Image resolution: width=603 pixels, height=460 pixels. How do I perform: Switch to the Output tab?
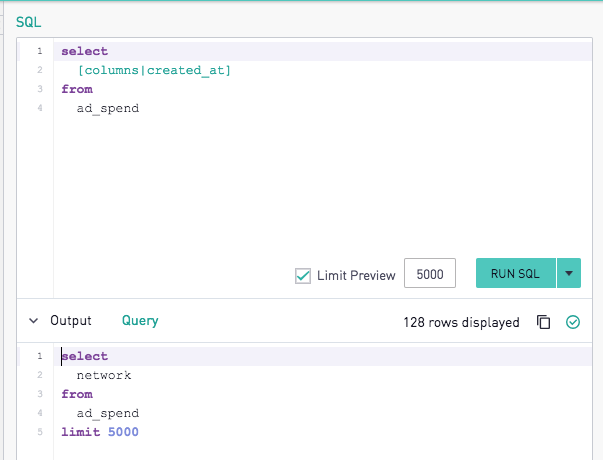click(71, 320)
